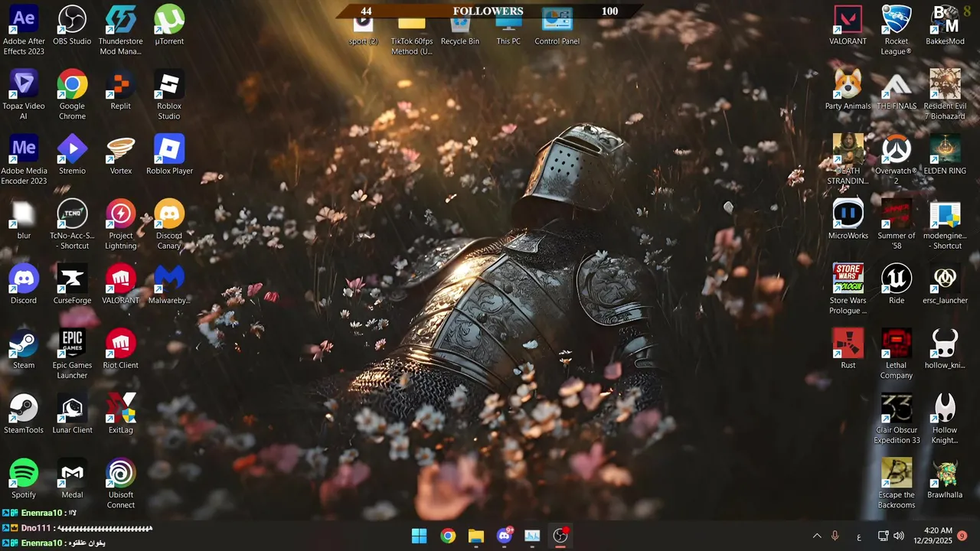The image size is (980, 551).
Task: Open the Stremio desktop icon
Action: (x=72, y=155)
